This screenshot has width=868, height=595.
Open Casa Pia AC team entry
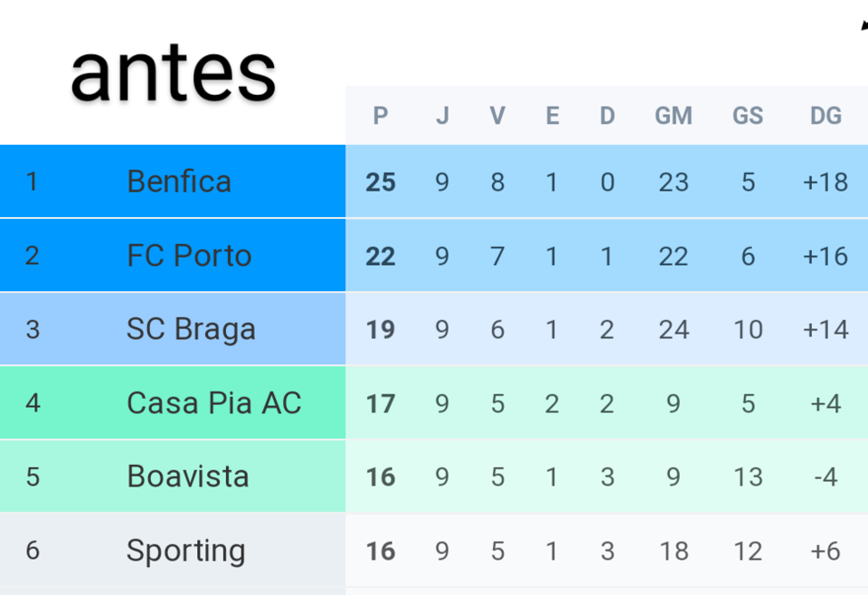pos(213,402)
